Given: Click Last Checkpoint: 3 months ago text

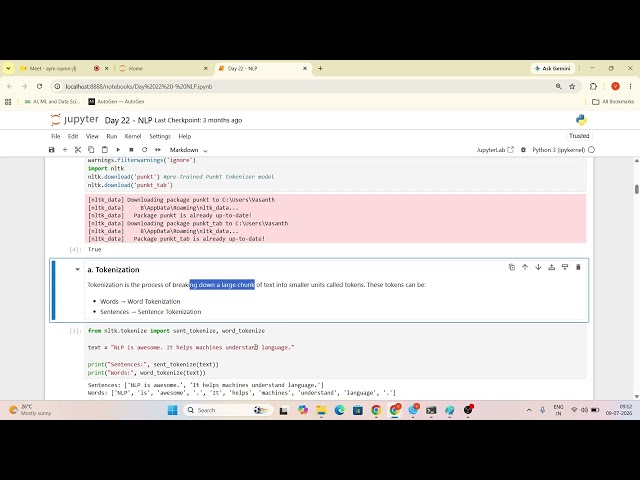Looking at the screenshot, I should pos(198,120).
